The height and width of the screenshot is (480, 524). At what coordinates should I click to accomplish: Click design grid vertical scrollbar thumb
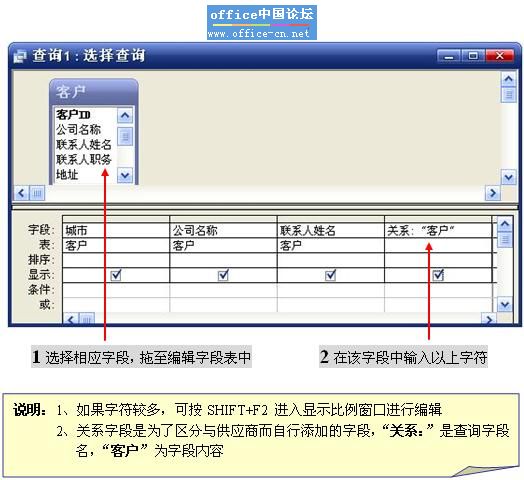(x=505, y=239)
